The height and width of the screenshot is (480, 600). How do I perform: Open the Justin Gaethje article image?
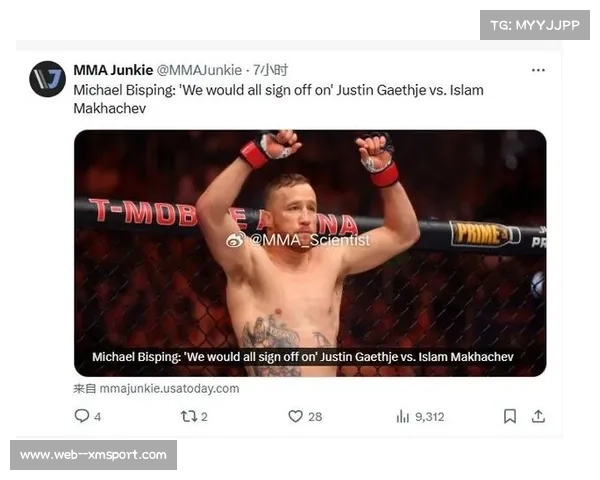pyautogui.click(x=310, y=253)
